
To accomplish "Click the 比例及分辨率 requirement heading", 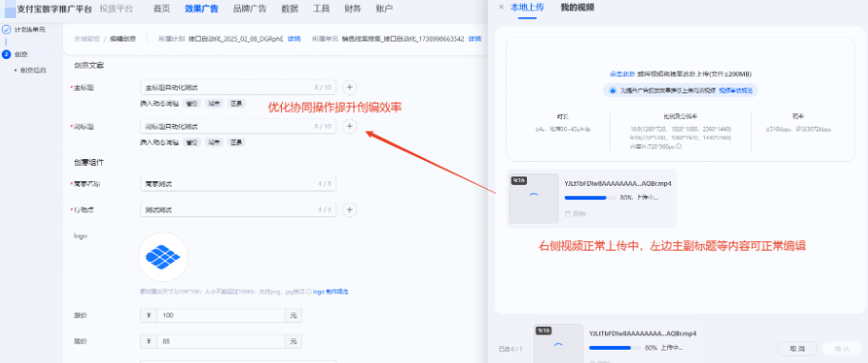I will pos(680,117).
